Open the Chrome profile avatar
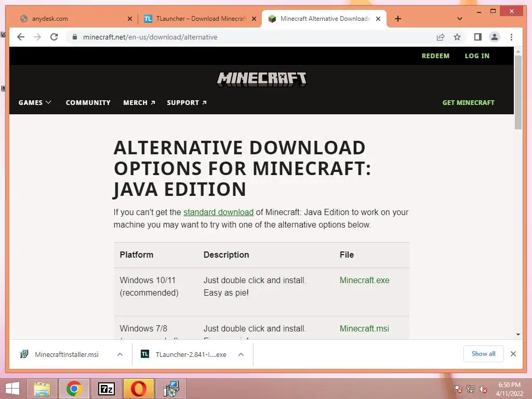 click(495, 37)
